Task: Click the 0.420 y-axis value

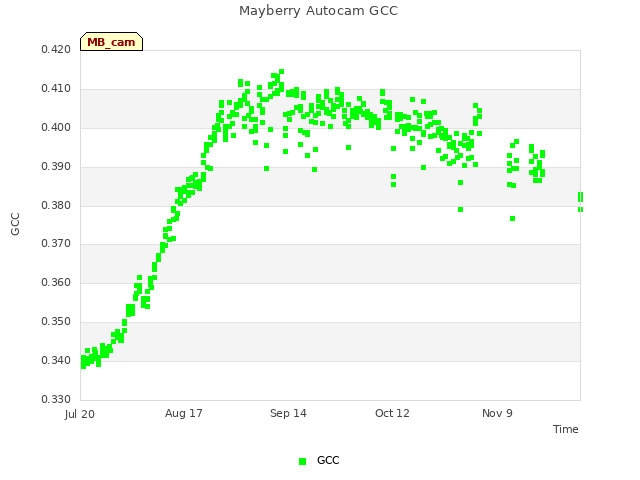Action: (x=56, y=50)
